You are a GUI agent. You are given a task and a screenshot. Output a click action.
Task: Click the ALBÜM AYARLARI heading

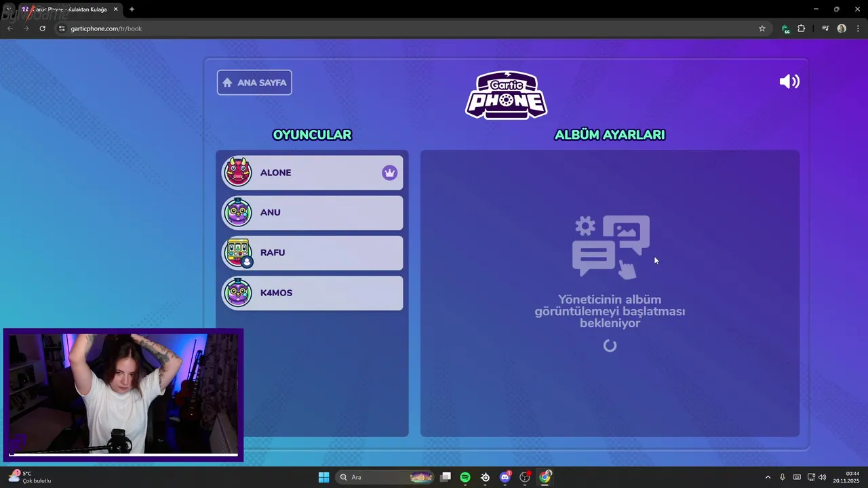610,135
